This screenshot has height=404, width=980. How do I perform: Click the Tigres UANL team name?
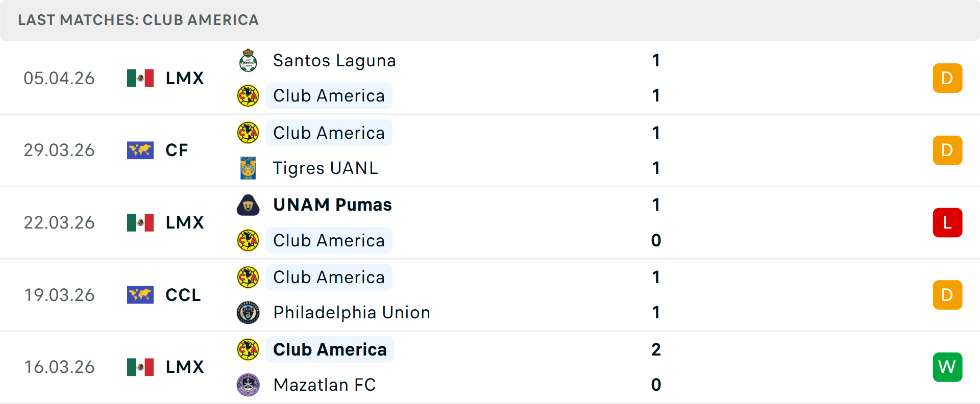coord(326,168)
